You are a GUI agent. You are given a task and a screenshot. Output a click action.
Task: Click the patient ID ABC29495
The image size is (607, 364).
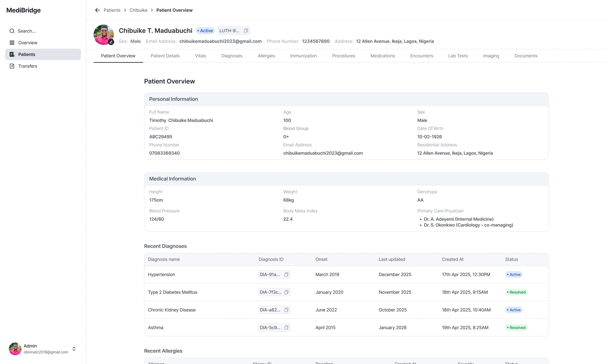coord(161,137)
